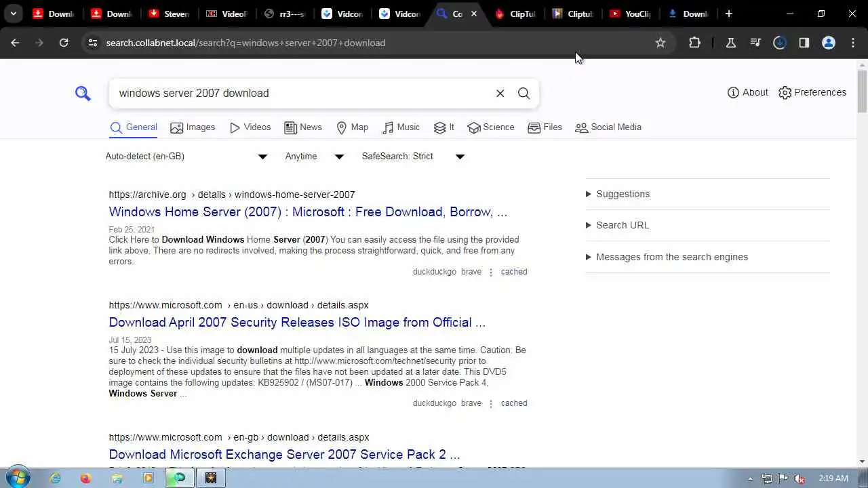Click inside the search query input field

(302, 93)
